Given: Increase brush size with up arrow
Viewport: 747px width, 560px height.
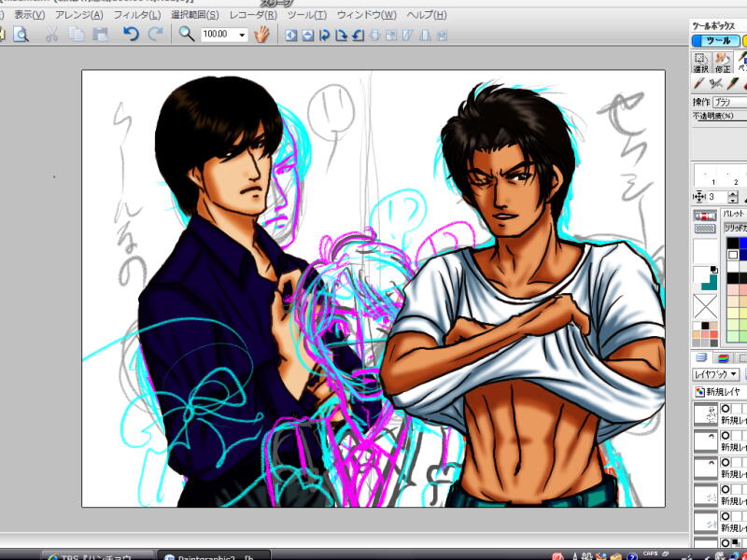Looking at the screenshot, I should [734, 194].
